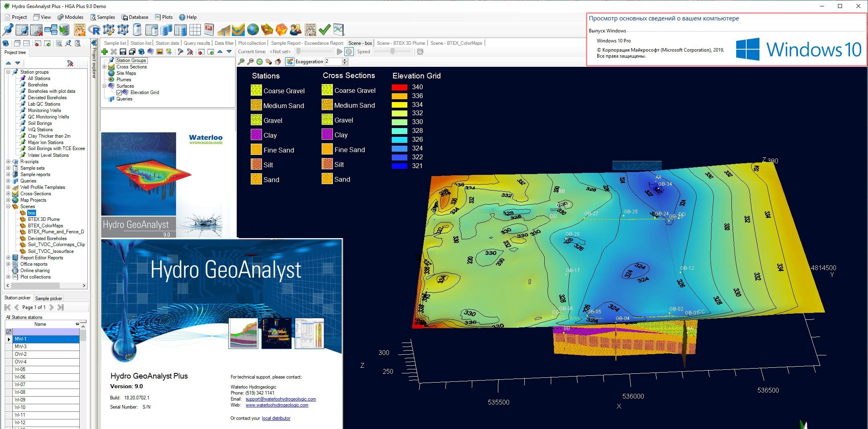
Task: Open the line chart plot icon in main toolbar
Action: click(338, 30)
